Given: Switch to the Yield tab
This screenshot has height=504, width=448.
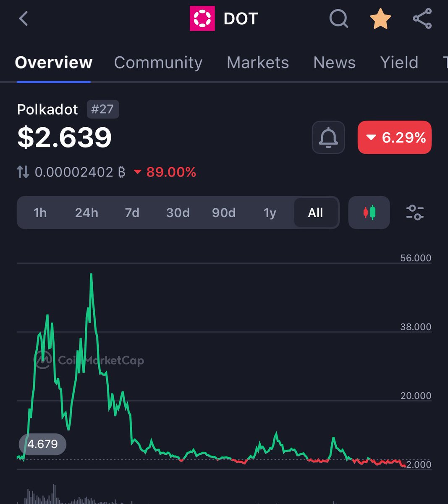Looking at the screenshot, I should click(x=399, y=63).
